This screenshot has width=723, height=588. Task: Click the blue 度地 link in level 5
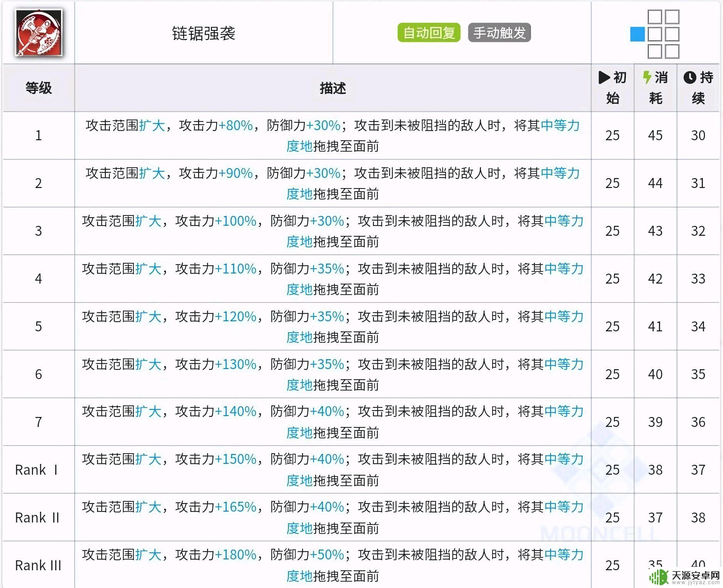point(299,338)
